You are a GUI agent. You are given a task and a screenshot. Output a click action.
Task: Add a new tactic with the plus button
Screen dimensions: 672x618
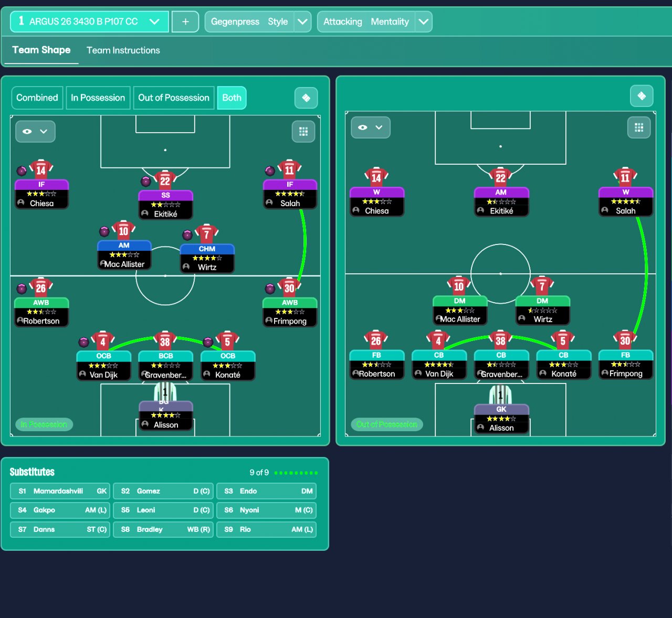[x=185, y=22]
